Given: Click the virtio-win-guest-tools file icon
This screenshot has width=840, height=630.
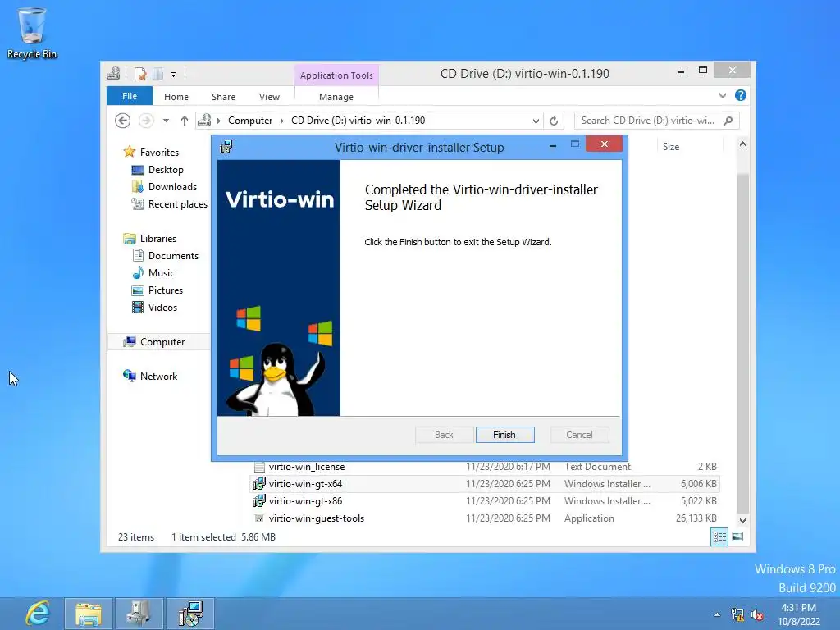Looking at the screenshot, I should pyautogui.click(x=259, y=518).
